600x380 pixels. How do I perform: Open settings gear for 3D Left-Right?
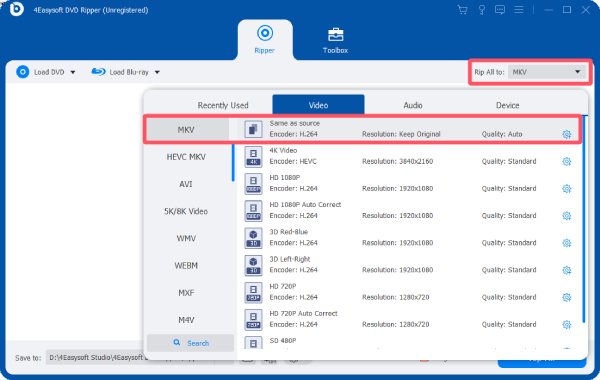(x=567, y=270)
